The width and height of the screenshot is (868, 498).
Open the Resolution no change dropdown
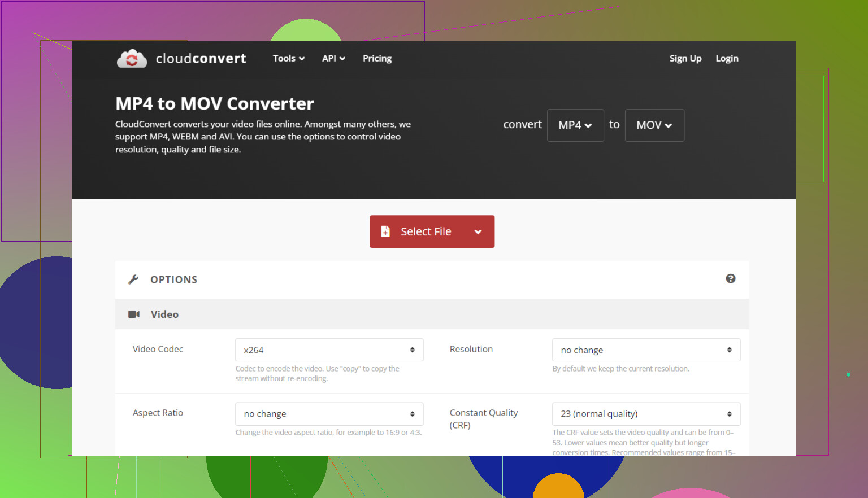click(x=646, y=350)
